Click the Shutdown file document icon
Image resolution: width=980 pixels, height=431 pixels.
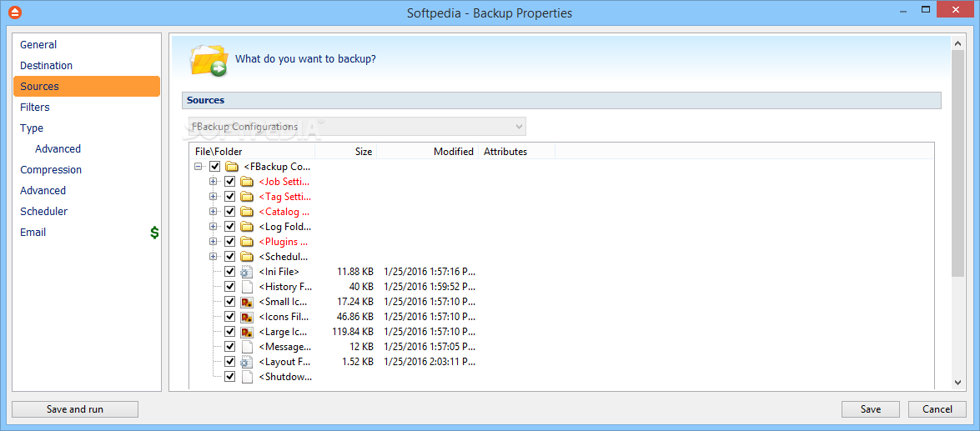coord(247,377)
